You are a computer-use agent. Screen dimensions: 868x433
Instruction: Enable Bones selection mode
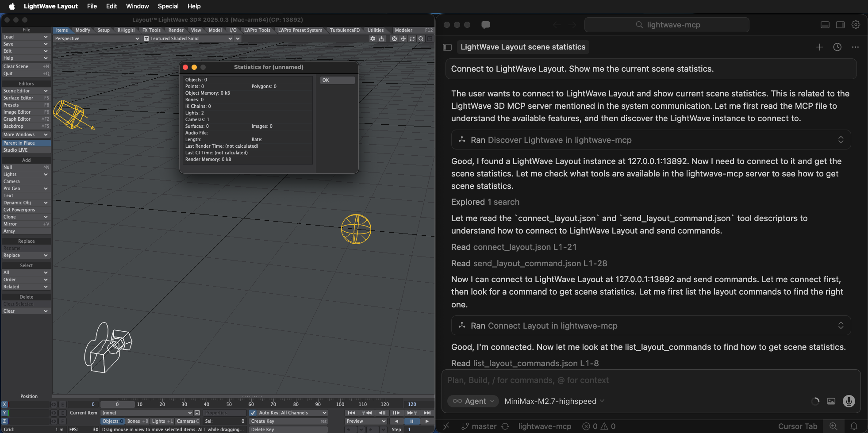pyautogui.click(x=138, y=421)
